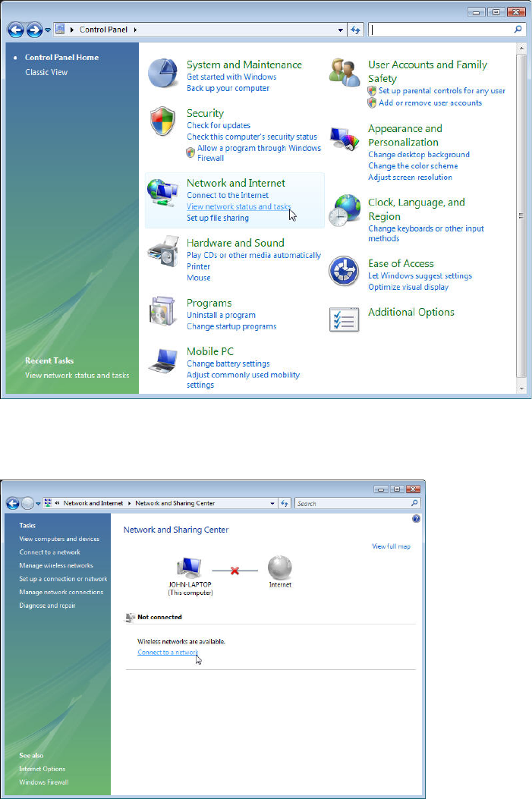The image size is (532, 799).
Task: Open the Control Panel address bar dropdown
Action: pos(341,30)
